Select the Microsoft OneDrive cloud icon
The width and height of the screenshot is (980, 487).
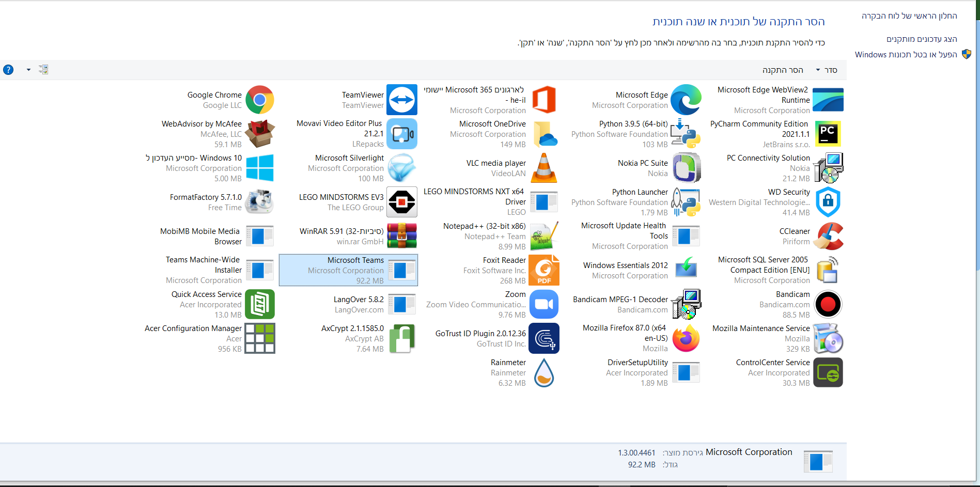point(545,134)
